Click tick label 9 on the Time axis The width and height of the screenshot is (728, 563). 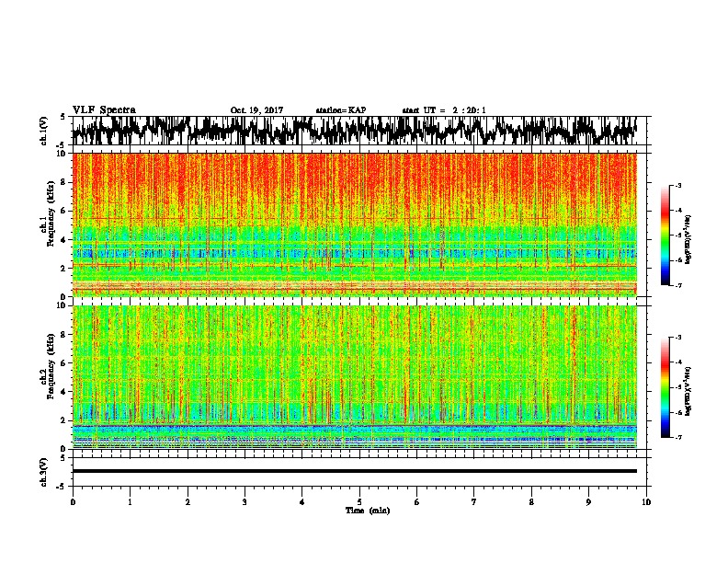point(588,502)
